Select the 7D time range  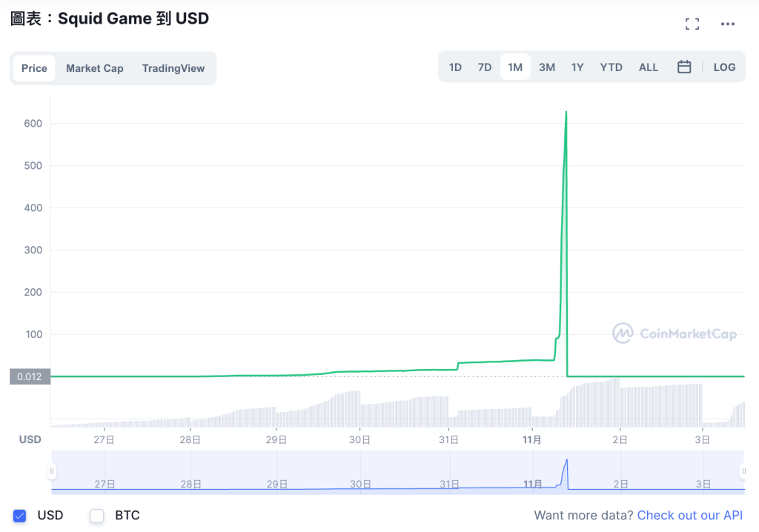[x=485, y=67]
